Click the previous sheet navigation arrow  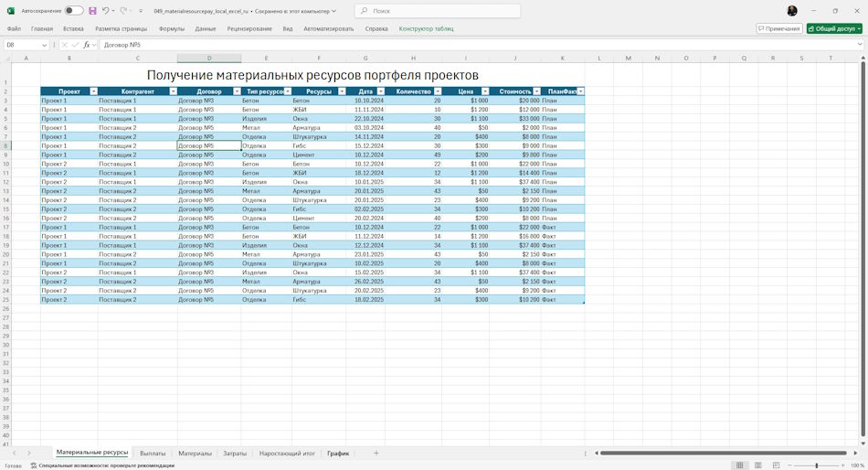click(x=15, y=454)
